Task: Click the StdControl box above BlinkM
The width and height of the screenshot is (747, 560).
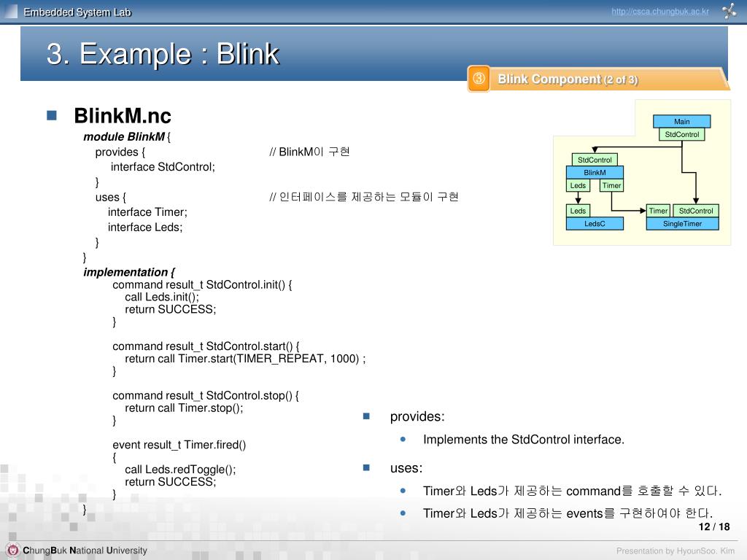Action: click(x=595, y=160)
